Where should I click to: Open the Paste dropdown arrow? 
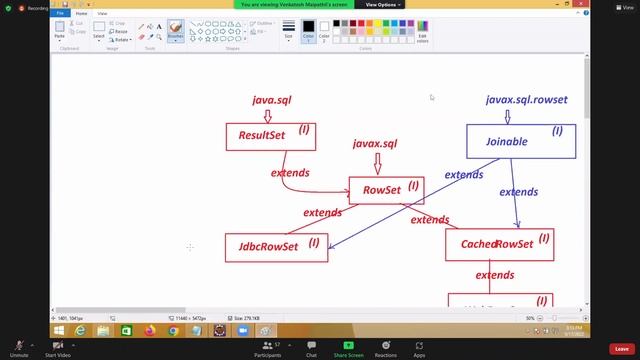(60, 41)
